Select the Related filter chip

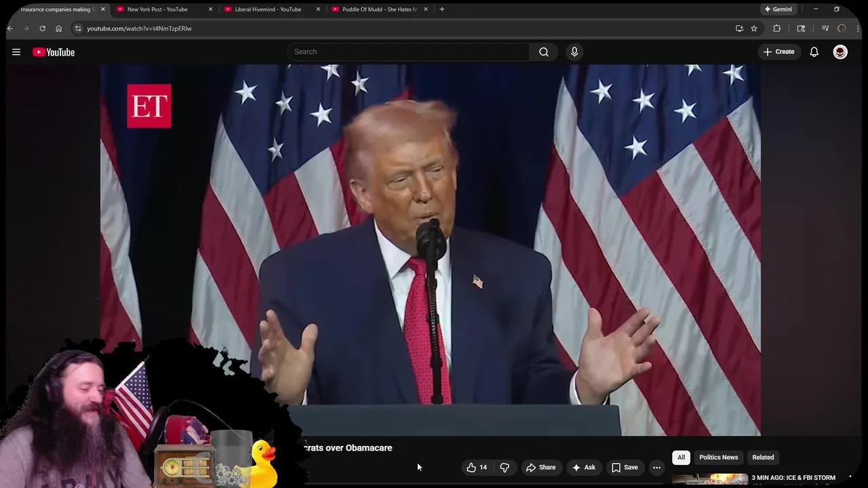(763, 457)
